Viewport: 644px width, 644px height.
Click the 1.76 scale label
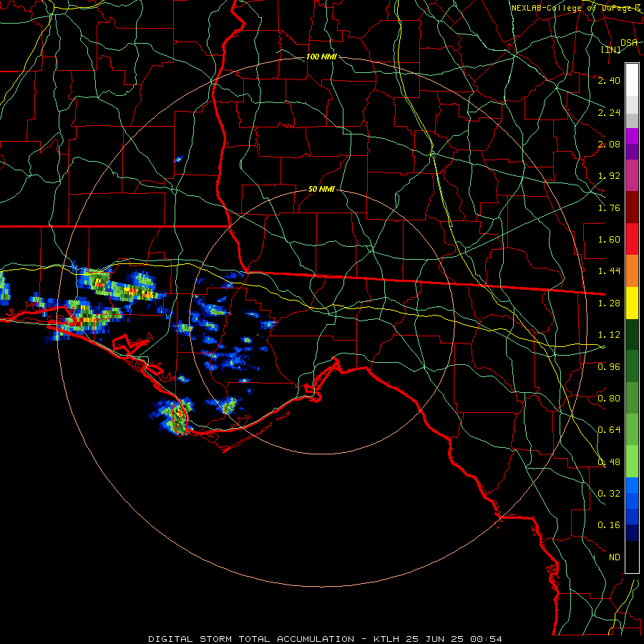[x=609, y=208]
